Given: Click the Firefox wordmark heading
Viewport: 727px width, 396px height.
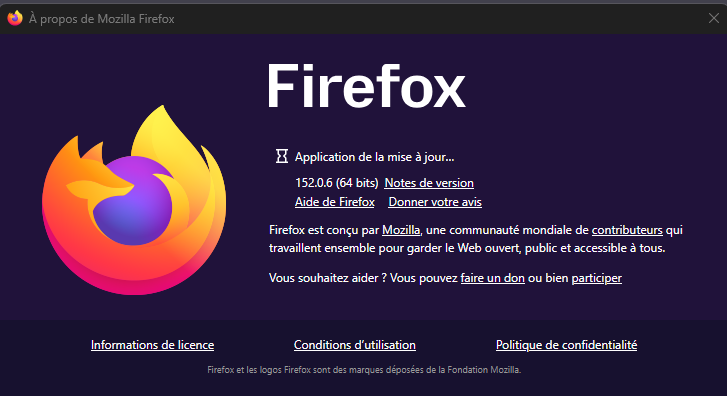Looking at the screenshot, I should pos(366,86).
